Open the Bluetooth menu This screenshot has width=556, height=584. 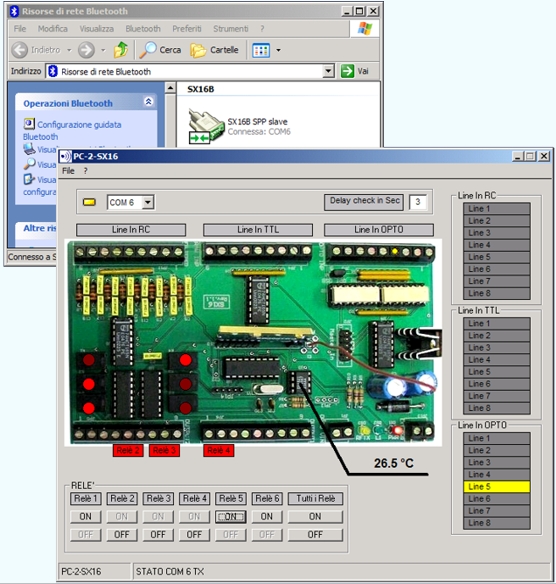click(143, 29)
